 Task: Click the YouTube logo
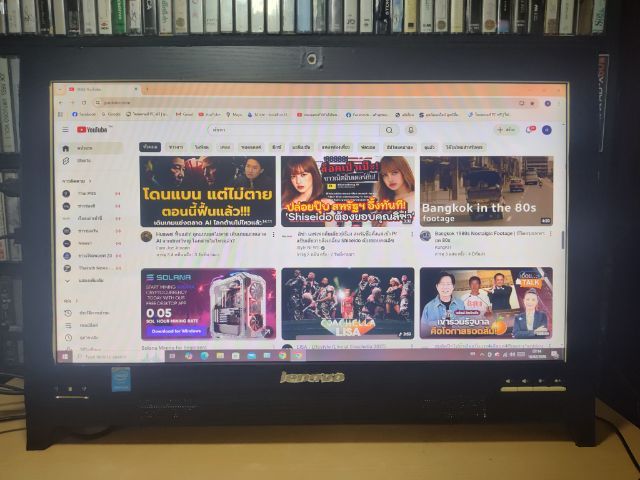(x=92, y=129)
